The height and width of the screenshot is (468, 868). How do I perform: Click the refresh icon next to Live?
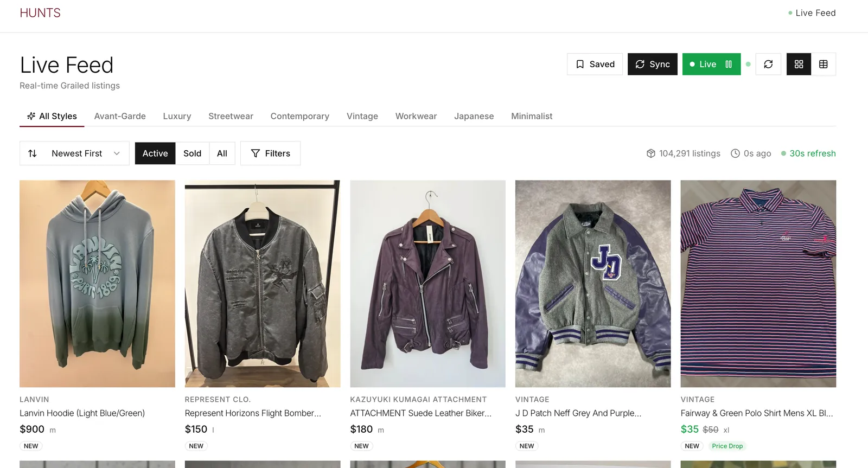pos(768,64)
